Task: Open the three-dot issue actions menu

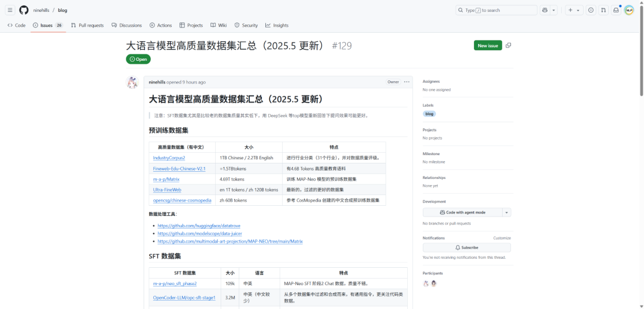Action: click(407, 82)
